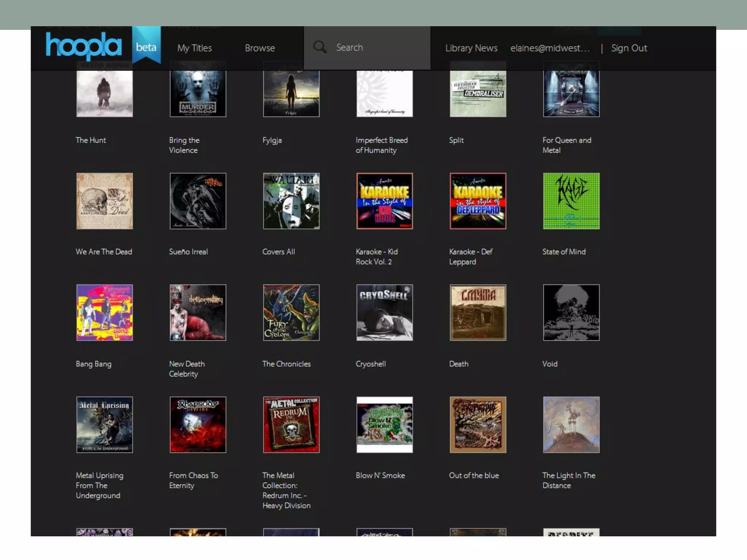Open the Blow N' Smoke title link
747x560 pixels.
380,475
